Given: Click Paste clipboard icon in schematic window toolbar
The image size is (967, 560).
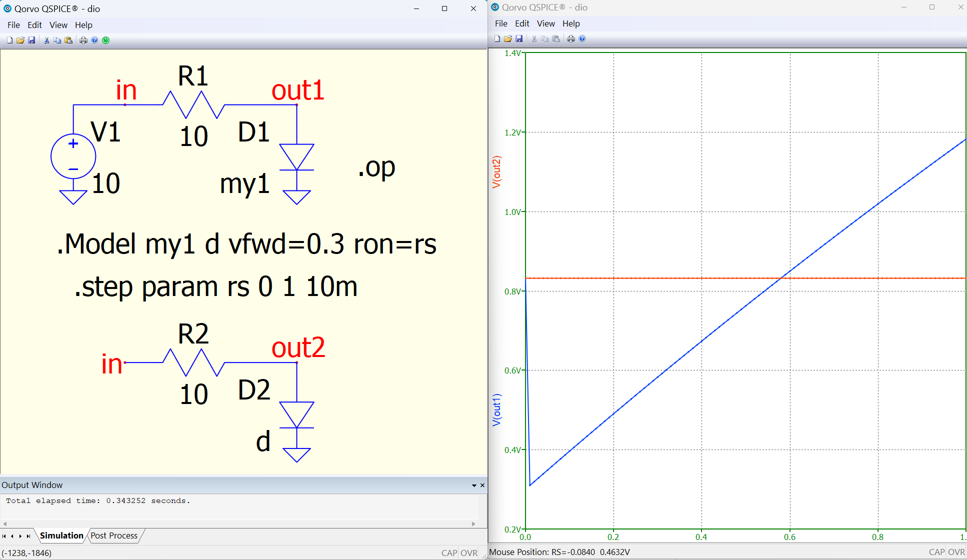Looking at the screenshot, I should (x=68, y=40).
